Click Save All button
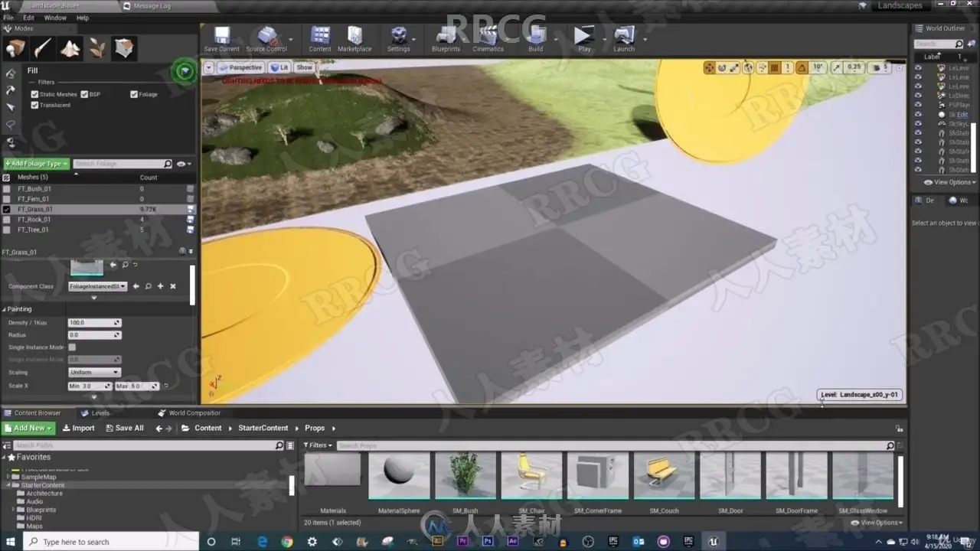The width and height of the screenshot is (980, 551). [x=124, y=429]
